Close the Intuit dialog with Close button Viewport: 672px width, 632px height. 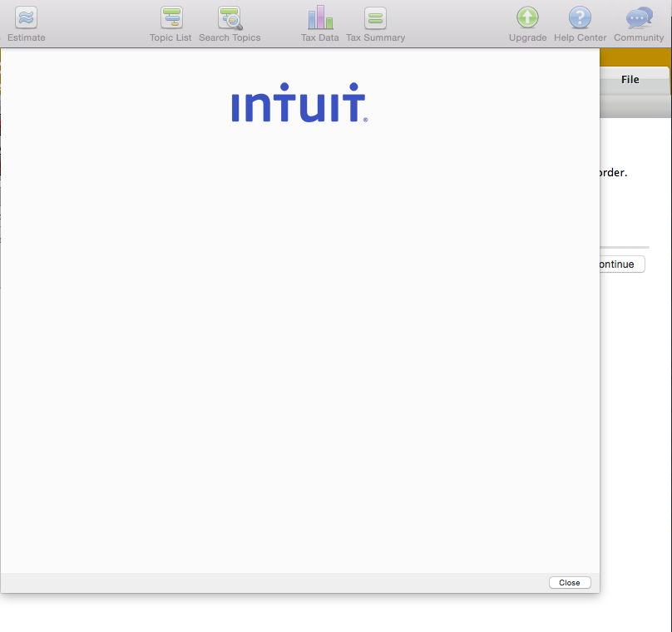570,583
